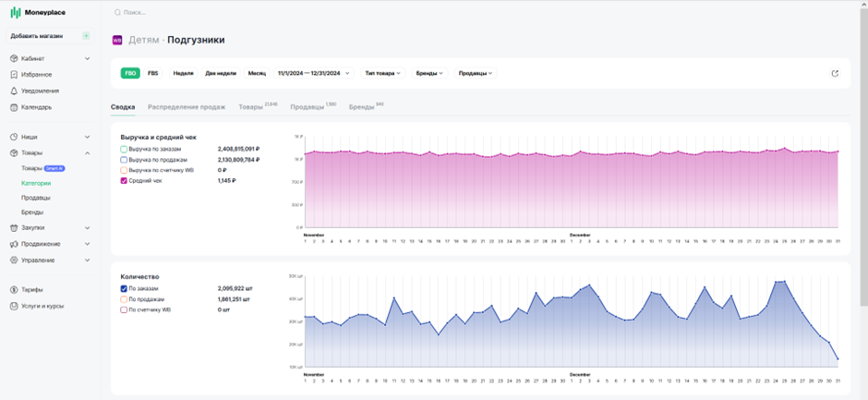Select the FBO toggle button

[130, 73]
